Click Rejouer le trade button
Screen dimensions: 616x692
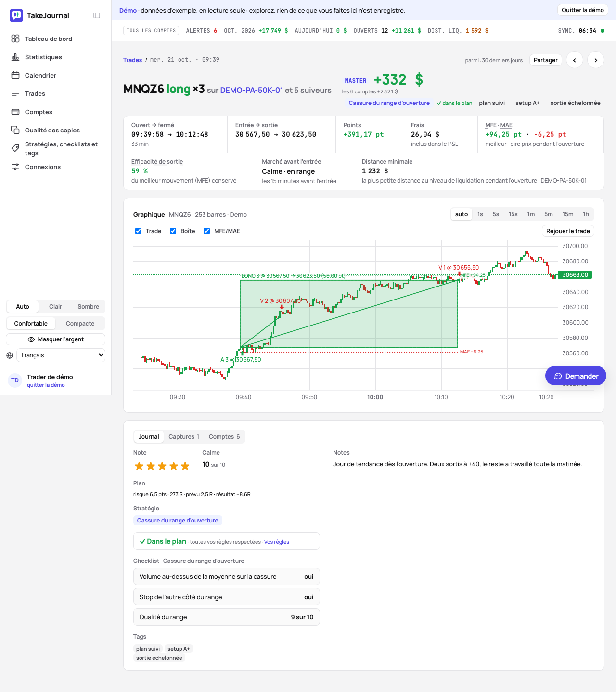568,231
